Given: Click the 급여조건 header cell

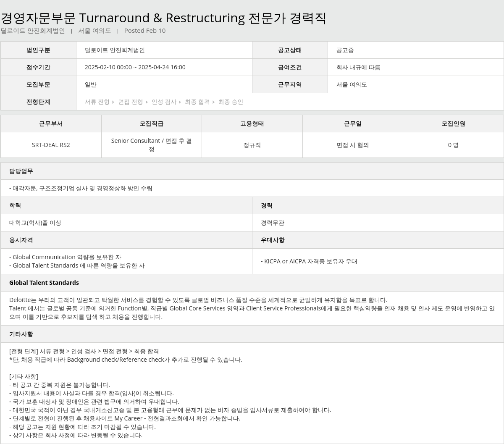Looking at the screenshot, I should (290, 67).
